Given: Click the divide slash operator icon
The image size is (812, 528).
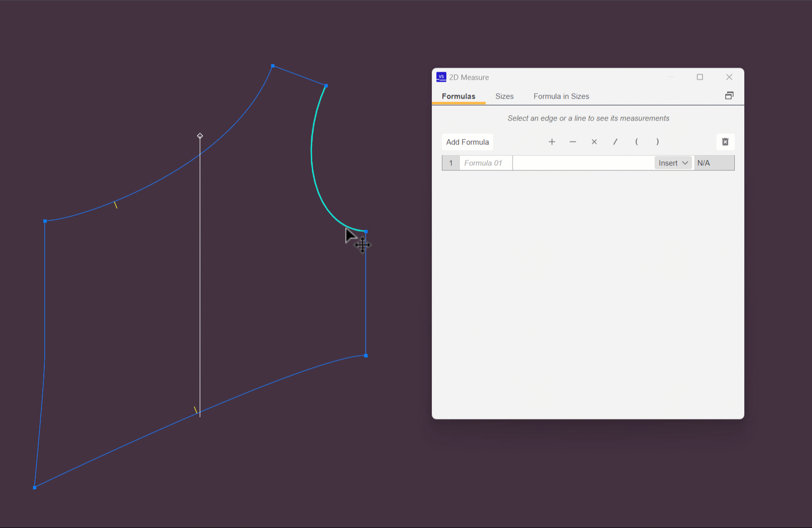Looking at the screenshot, I should coord(615,142).
